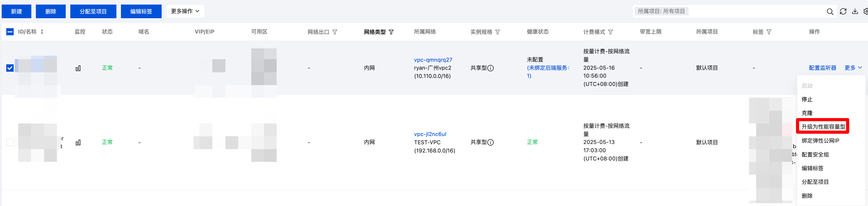The width and height of the screenshot is (868, 206).
Task: Open monitoring chart for first instance
Action: point(78,68)
